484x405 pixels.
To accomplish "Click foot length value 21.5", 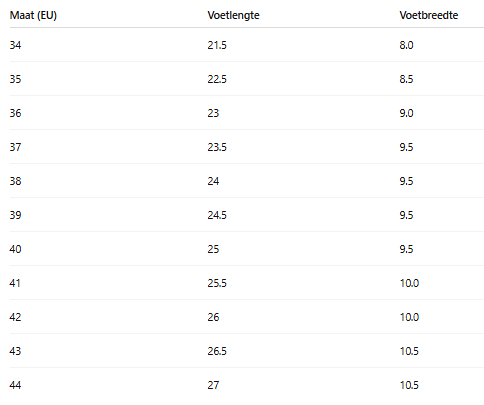I will 217,45.
